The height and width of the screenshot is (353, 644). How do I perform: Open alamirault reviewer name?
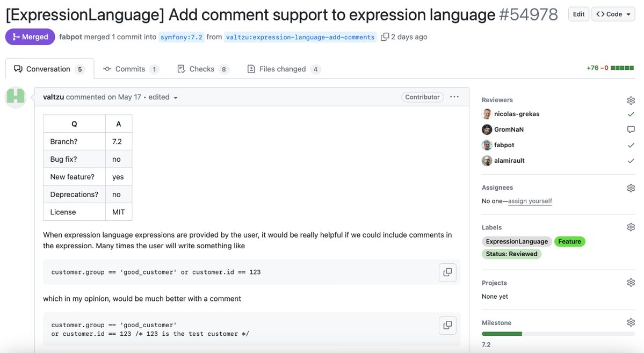[509, 161]
